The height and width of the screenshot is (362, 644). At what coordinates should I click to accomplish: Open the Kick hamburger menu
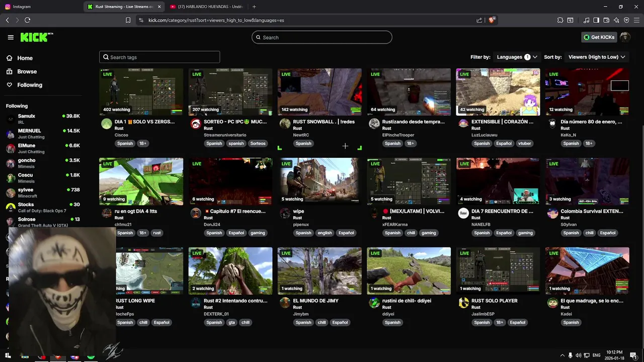(x=11, y=37)
